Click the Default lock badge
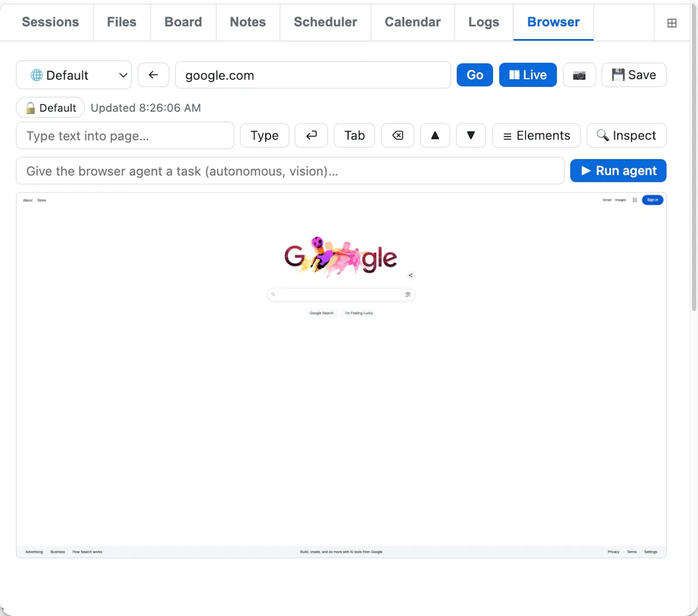 tap(50, 108)
